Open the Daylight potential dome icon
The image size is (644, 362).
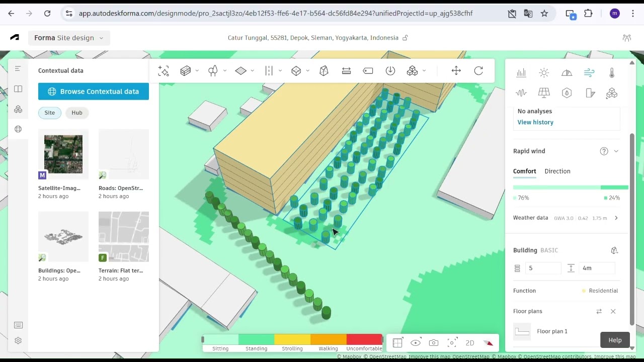567,73
